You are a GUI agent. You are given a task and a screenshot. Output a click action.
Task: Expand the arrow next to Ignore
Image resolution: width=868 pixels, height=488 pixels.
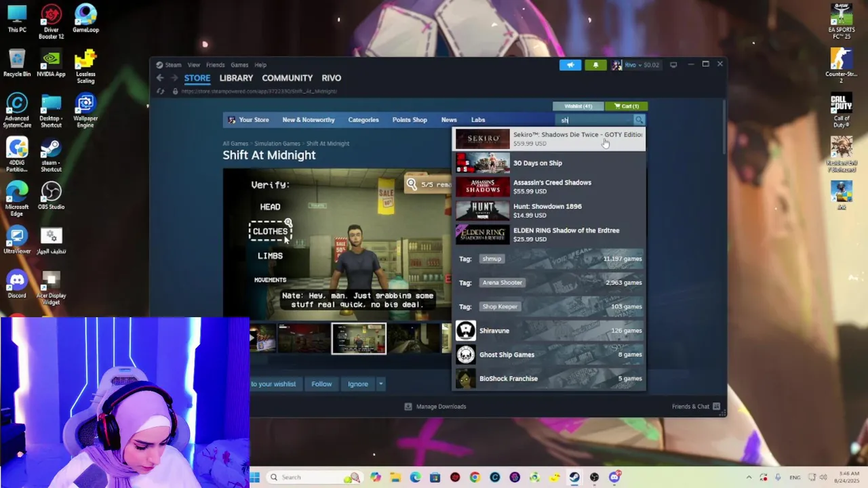point(380,384)
